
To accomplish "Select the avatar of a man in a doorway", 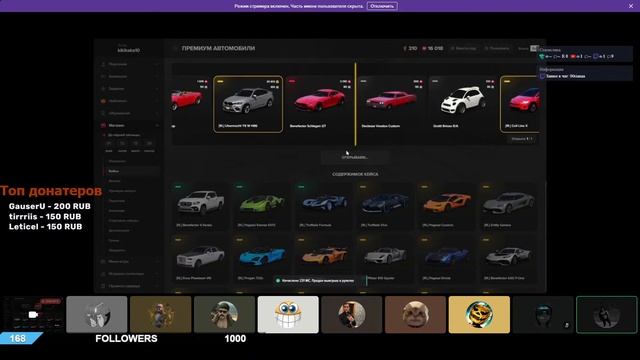I will point(352,314).
